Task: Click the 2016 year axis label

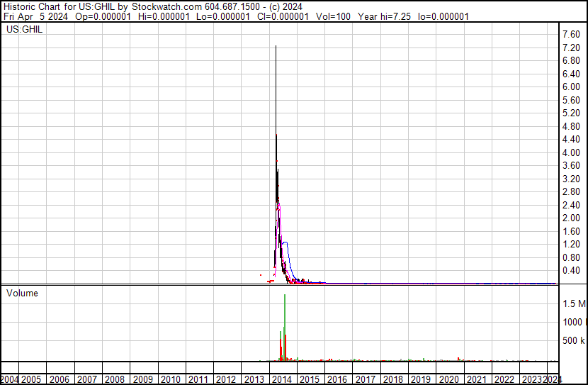Action: coord(337,379)
